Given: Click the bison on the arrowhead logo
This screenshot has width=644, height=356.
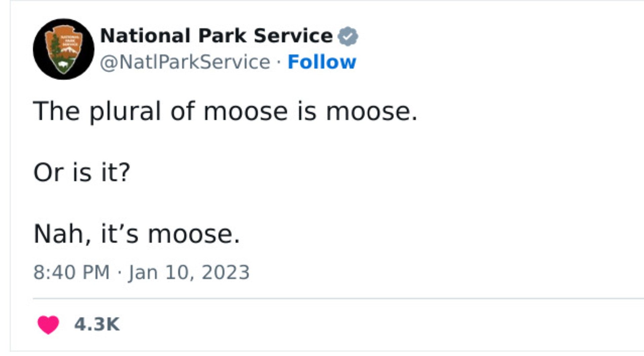Looking at the screenshot, I should pyautogui.click(x=63, y=64).
